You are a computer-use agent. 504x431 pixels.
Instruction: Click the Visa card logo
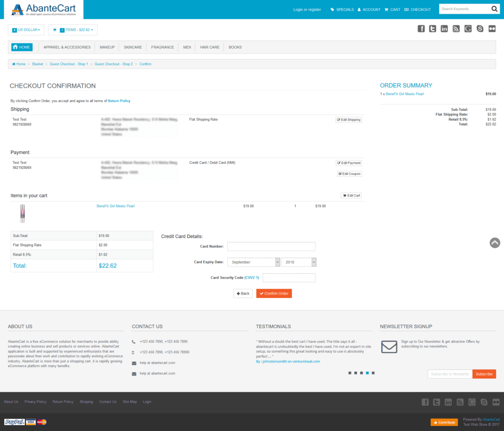pyautogui.click(x=31, y=422)
